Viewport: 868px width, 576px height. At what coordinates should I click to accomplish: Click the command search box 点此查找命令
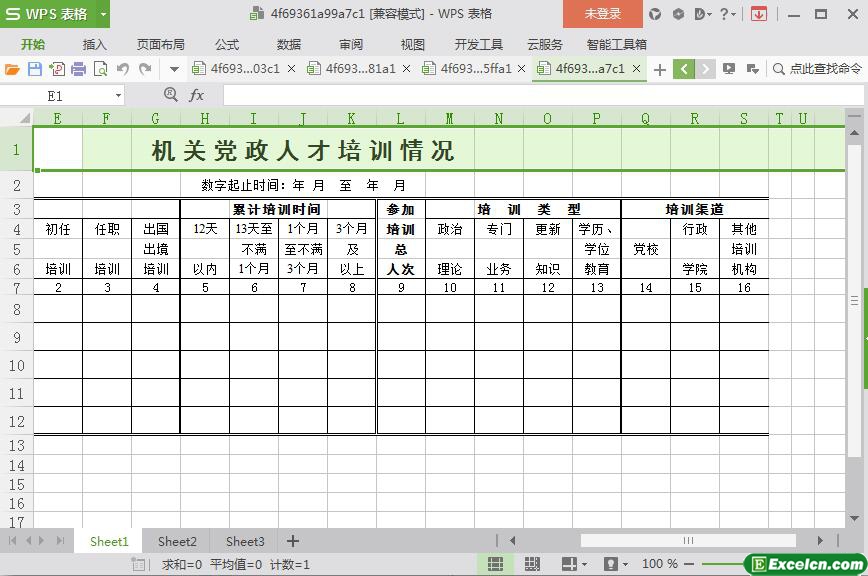pos(818,69)
